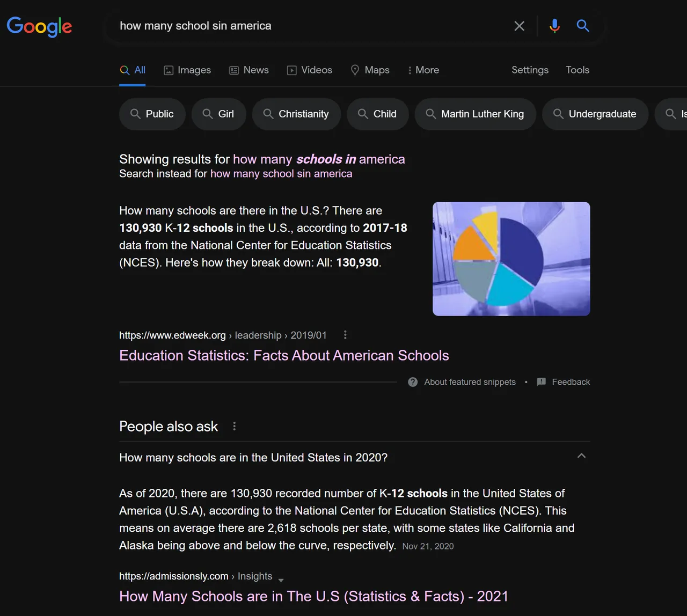
Task: Search instead for 'how many school sin america'
Action: click(281, 173)
